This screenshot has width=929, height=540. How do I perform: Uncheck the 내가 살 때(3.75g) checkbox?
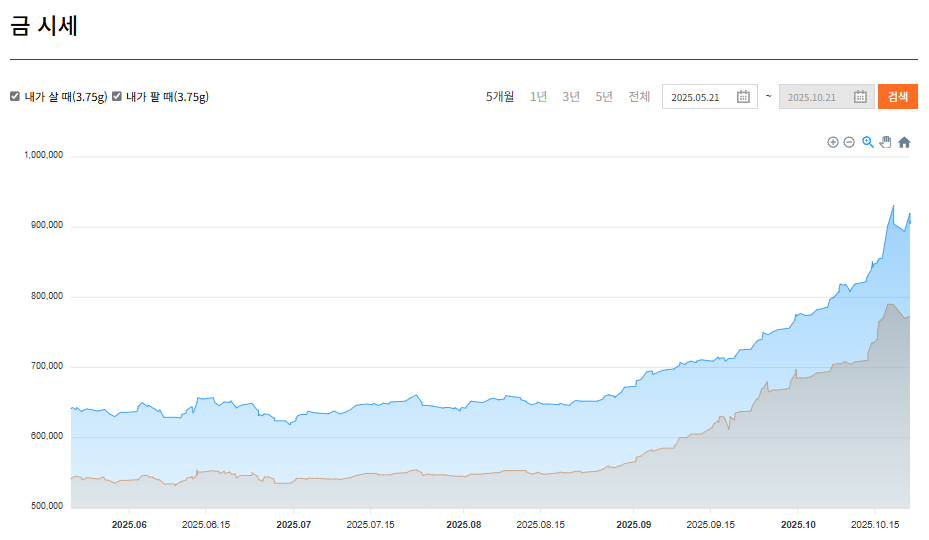[x=15, y=97]
